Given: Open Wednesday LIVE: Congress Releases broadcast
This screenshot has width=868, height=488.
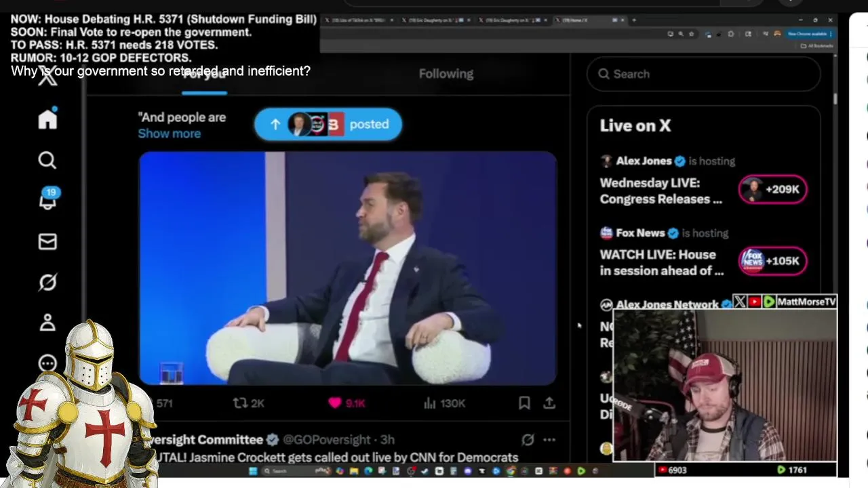Looking at the screenshot, I should click(661, 191).
